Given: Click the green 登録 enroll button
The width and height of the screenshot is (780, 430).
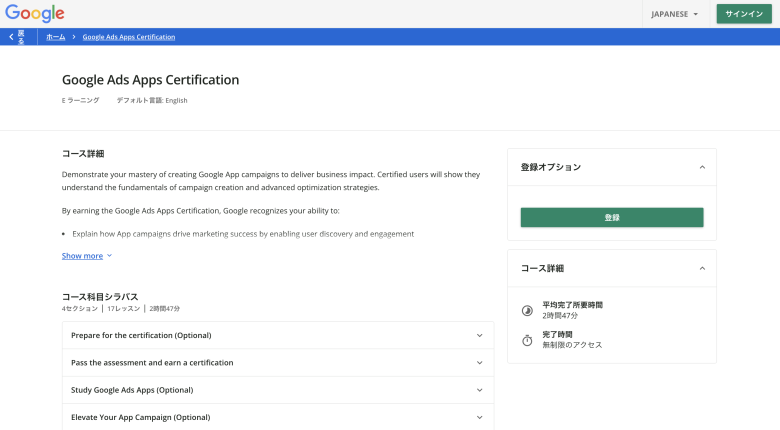Looking at the screenshot, I should (611, 217).
